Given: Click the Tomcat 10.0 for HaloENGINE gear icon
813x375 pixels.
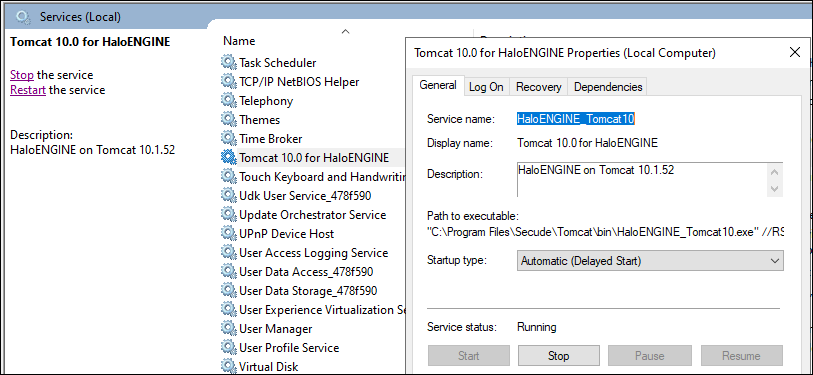Looking at the screenshot, I should (228, 157).
